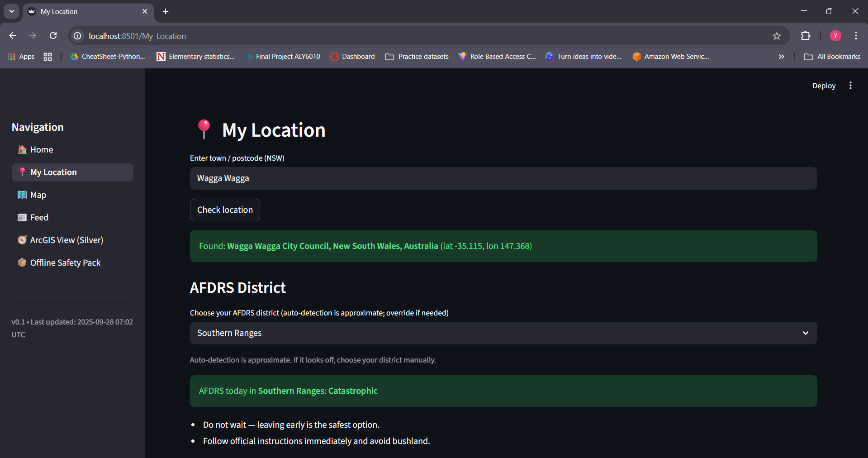Open the Apps bookmark shortcut

tap(21, 57)
